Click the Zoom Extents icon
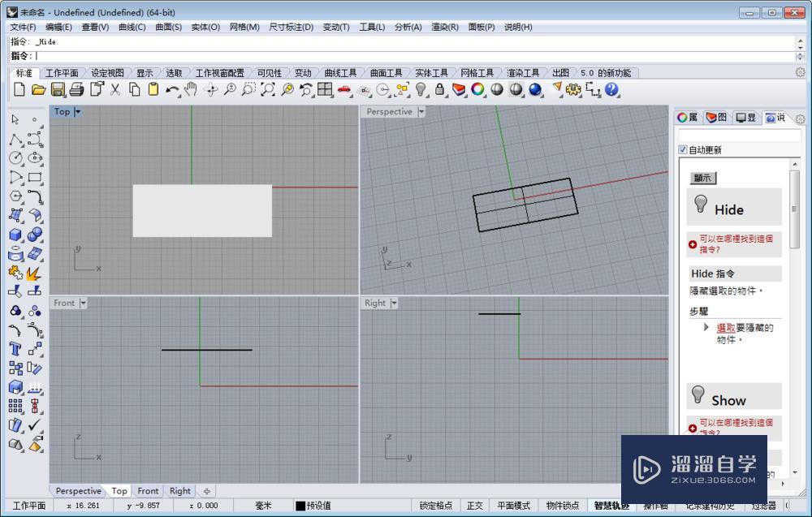Image resolution: width=812 pixels, height=517 pixels. pos(268,89)
